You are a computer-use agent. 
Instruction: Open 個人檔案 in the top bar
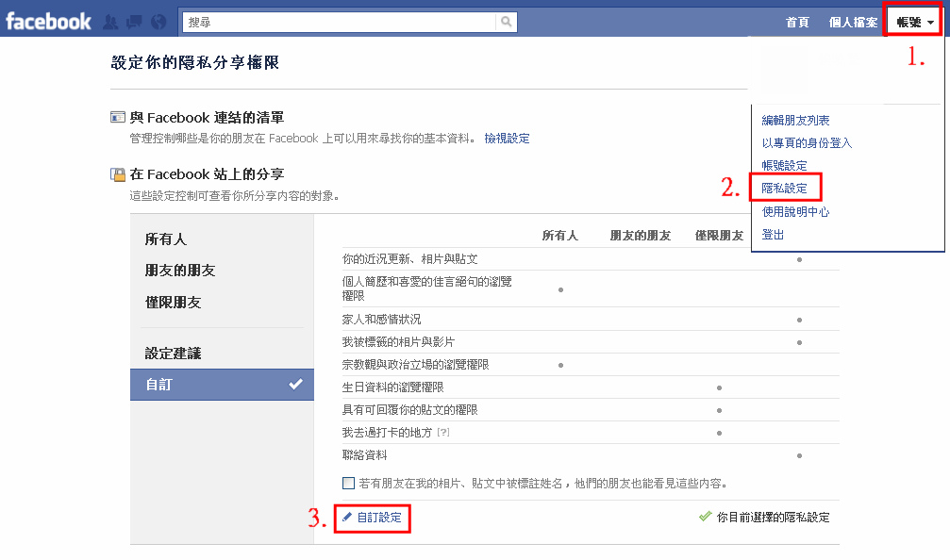(853, 23)
